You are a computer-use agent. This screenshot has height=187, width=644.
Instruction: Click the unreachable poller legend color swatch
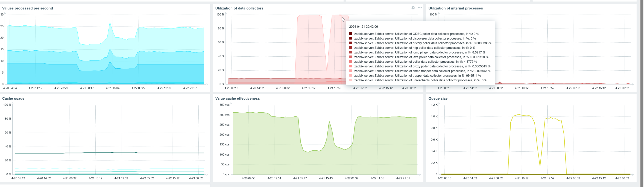click(350, 80)
